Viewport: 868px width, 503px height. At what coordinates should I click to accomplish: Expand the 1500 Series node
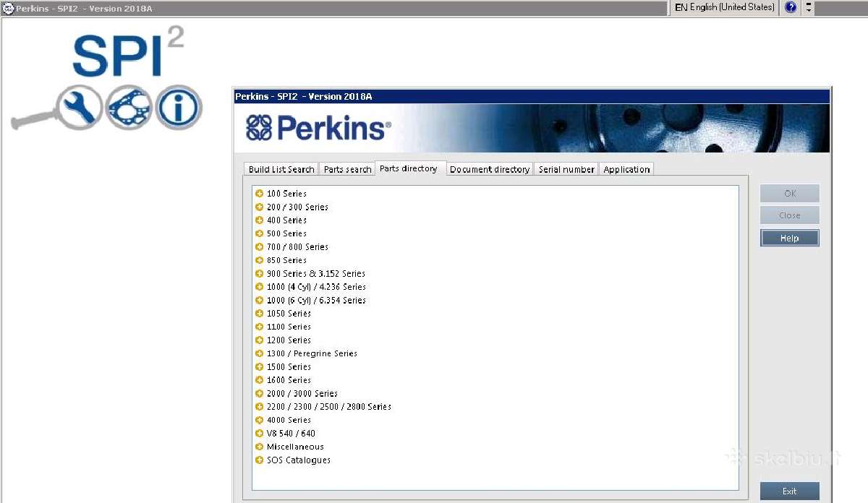coord(260,367)
